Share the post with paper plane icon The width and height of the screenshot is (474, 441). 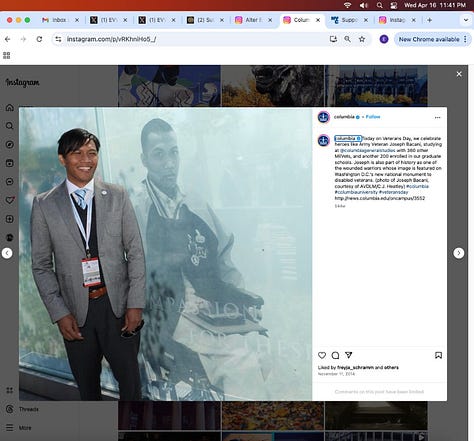click(349, 355)
